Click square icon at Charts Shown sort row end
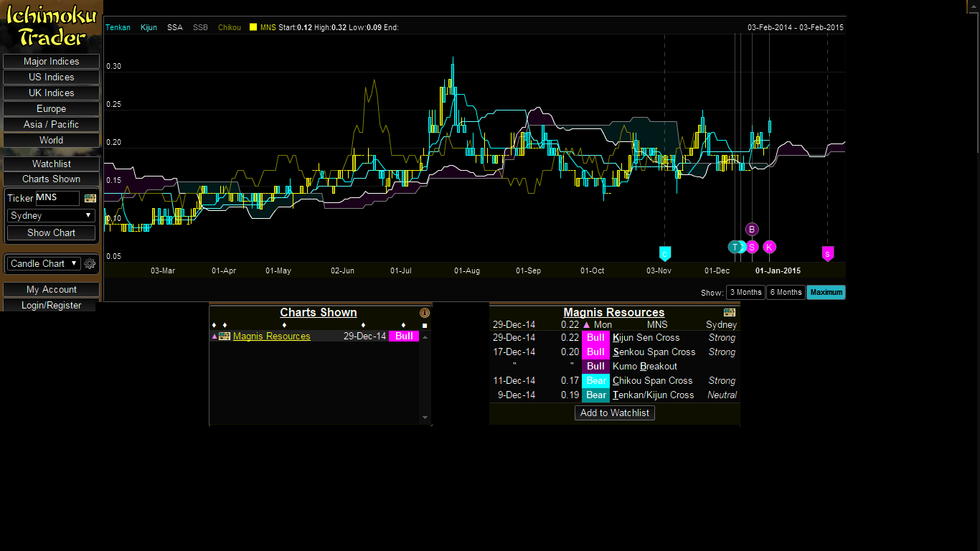The image size is (980, 551). (425, 326)
